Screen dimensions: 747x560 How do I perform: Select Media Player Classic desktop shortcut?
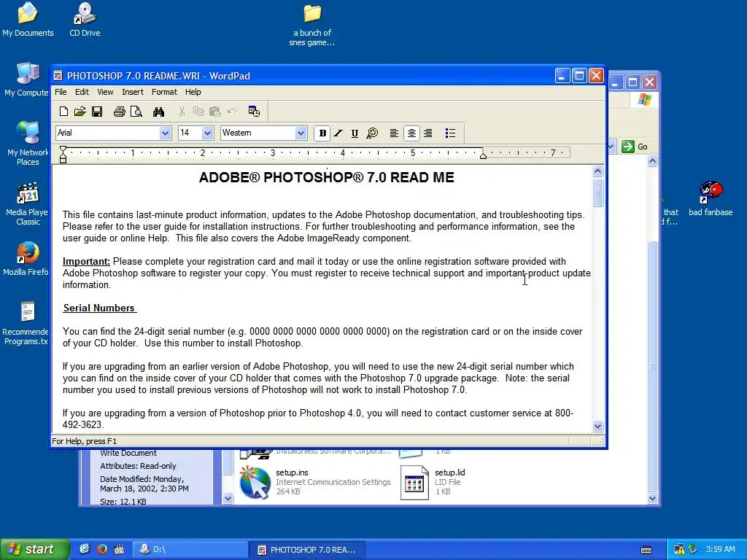[27, 203]
